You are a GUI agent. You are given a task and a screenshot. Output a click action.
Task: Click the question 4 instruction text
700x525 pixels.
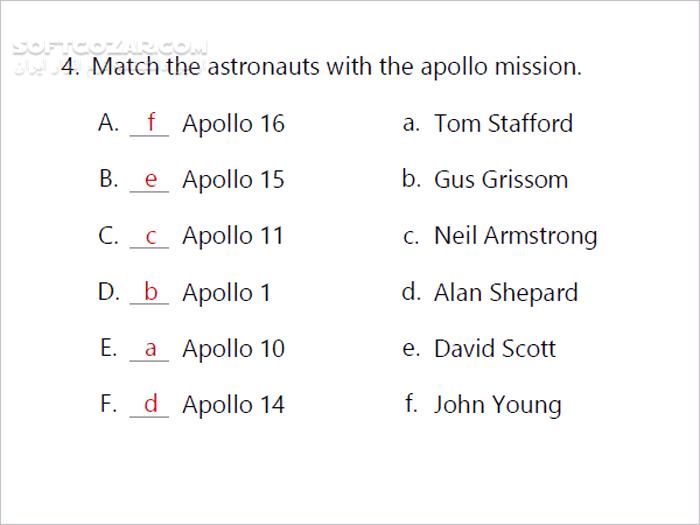pos(321,67)
